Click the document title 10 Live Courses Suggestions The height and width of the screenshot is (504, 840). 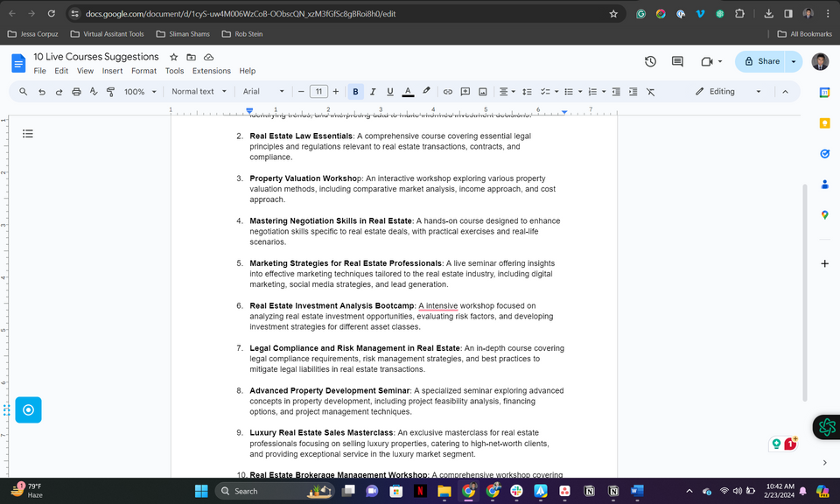pos(96,57)
